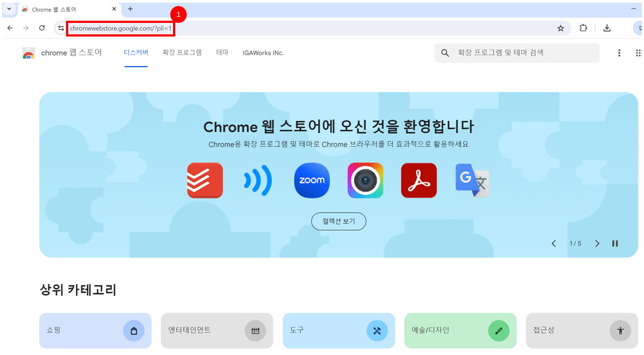Select the colorful camera extension icon

[365, 180]
